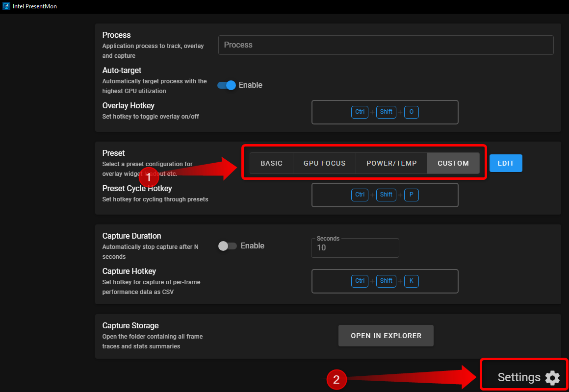Click the 'Preset Cycle Hotkey' heading
The width and height of the screenshot is (569, 392).
pyautogui.click(x=137, y=189)
